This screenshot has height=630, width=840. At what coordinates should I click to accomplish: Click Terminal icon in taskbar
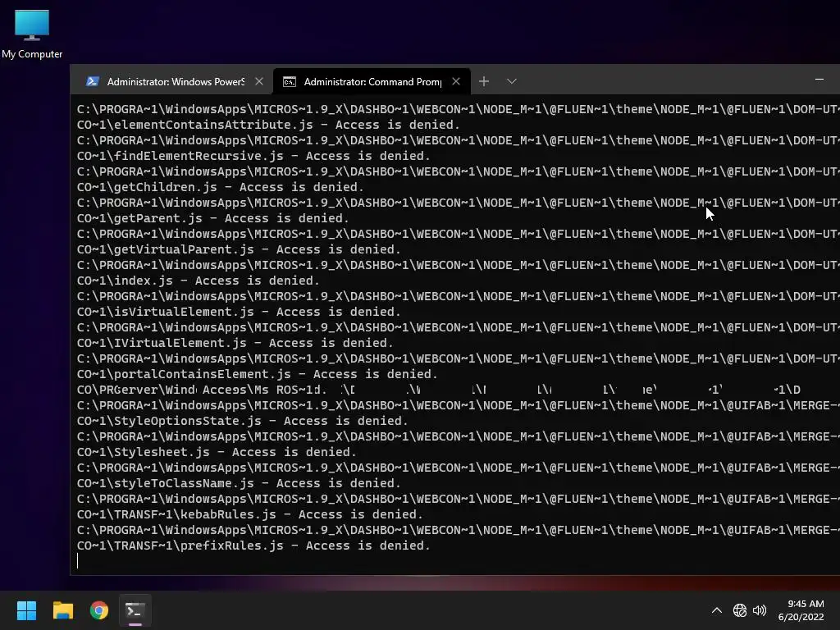coord(135,610)
